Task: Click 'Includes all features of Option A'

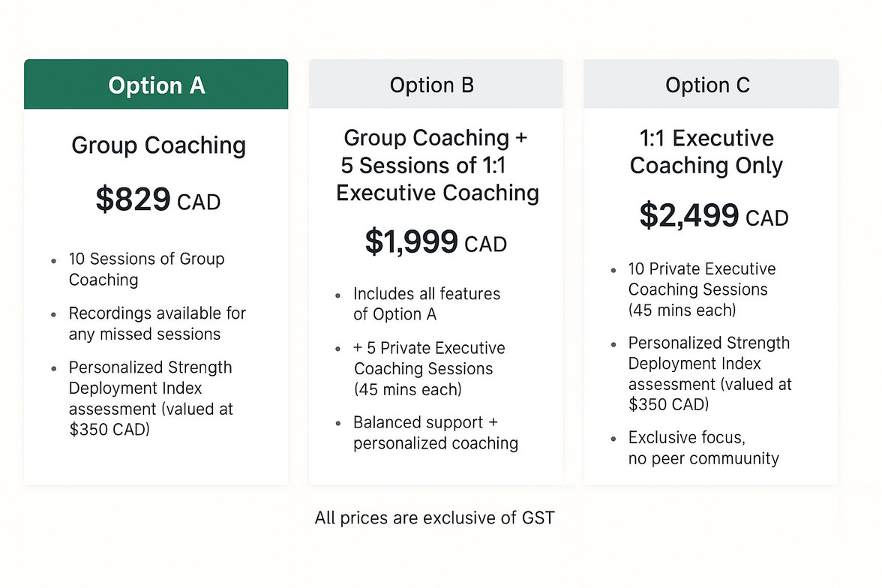Action: [x=426, y=304]
